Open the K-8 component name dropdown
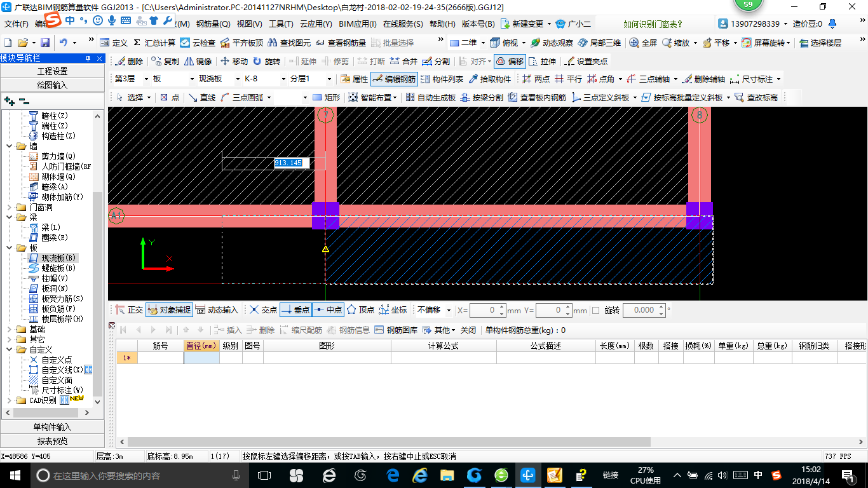The height and width of the screenshot is (488, 868). (283, 79)
